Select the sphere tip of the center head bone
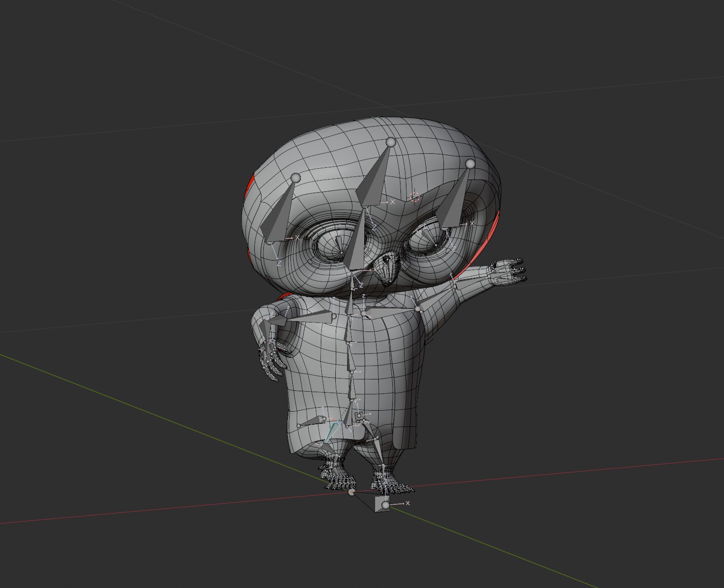 (391, 142)
